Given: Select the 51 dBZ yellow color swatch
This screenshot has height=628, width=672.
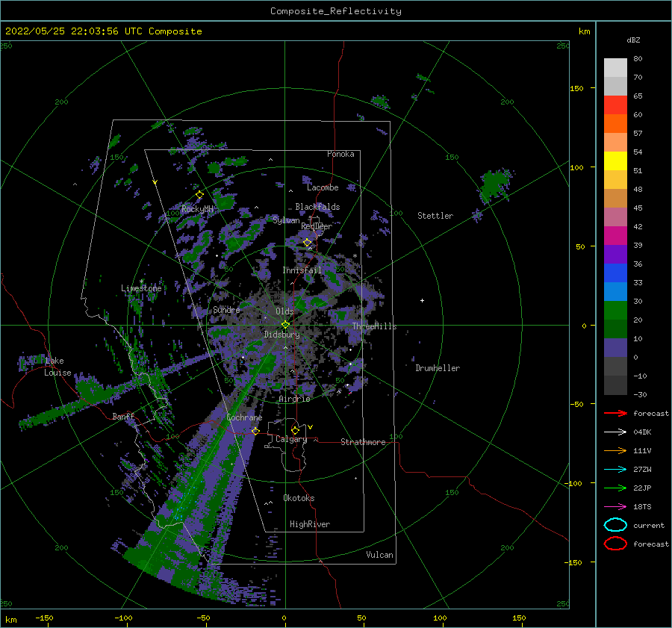Looking at the screenshot, I should 615,161.
